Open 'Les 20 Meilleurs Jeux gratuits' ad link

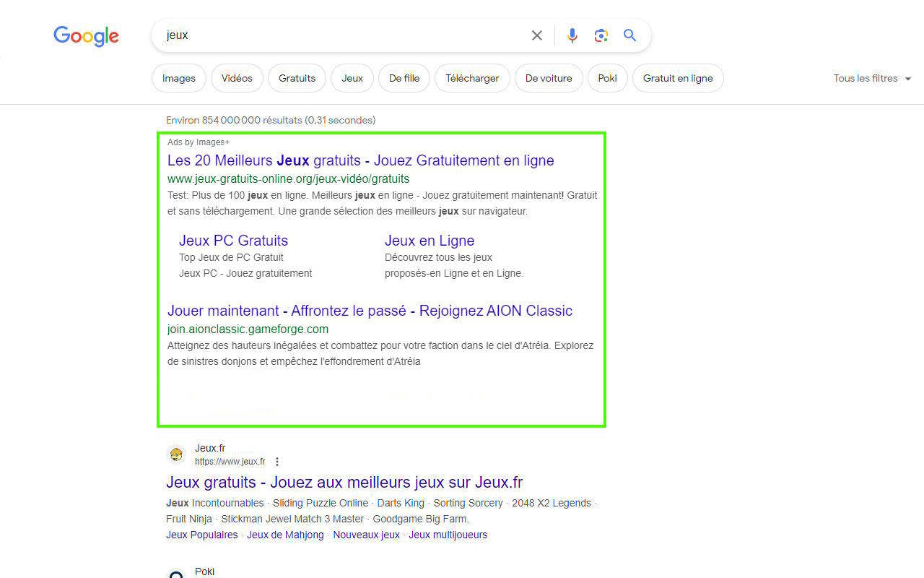pos(361,160)
